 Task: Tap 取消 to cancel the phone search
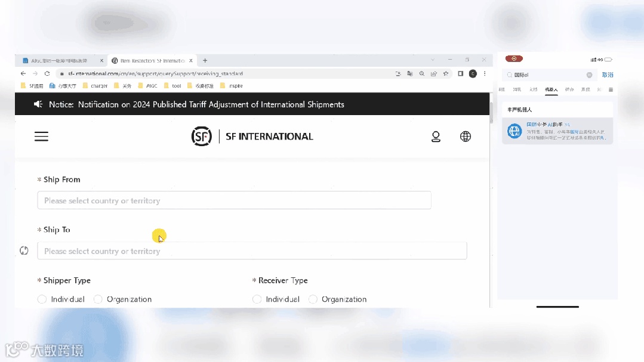[608, 75]
